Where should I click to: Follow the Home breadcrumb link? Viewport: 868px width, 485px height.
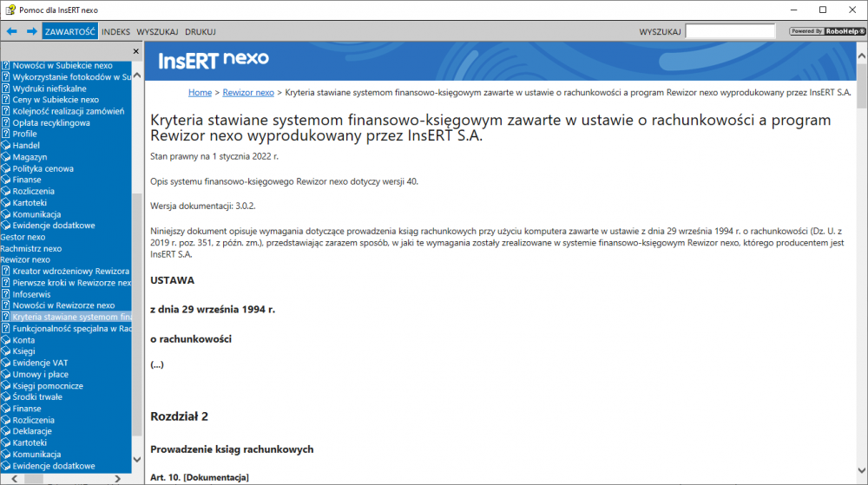tap(200, 92)
